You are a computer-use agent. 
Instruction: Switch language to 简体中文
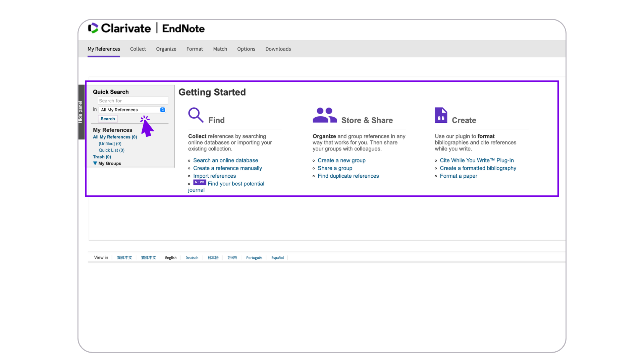click(x=124, y=258)
